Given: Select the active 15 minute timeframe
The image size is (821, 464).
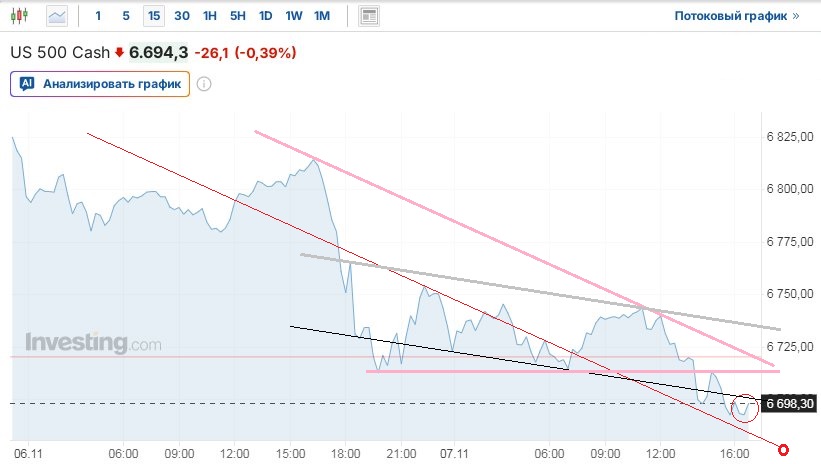Looking at the screenshot, I should click(x=153, y=16).
